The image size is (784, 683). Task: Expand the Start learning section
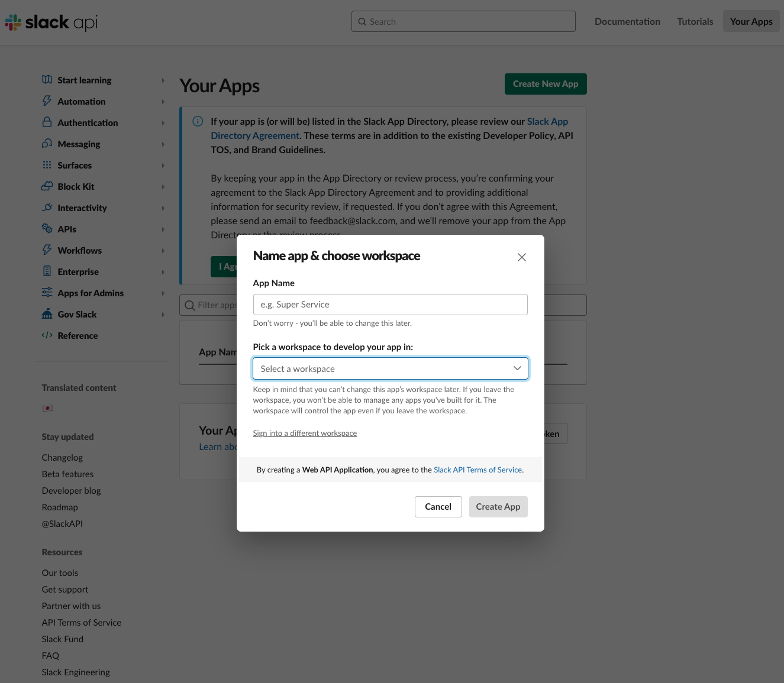(163, 80)
